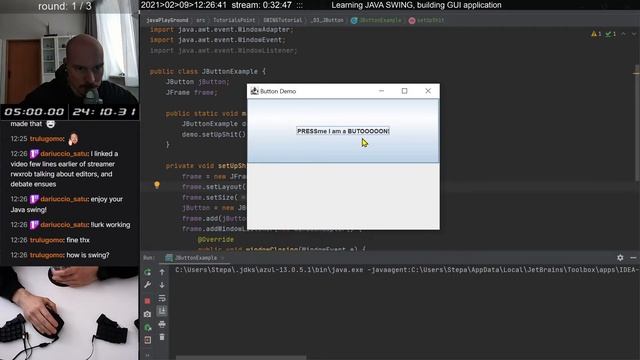The image size is (640, 360).
Task: Click the src breadcrumb
Action: [200, 20]
